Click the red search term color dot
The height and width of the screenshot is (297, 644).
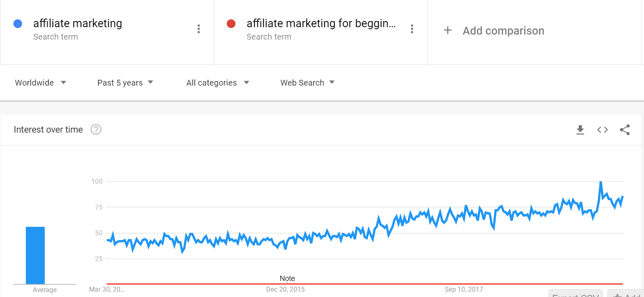click(x=231, y=23)
